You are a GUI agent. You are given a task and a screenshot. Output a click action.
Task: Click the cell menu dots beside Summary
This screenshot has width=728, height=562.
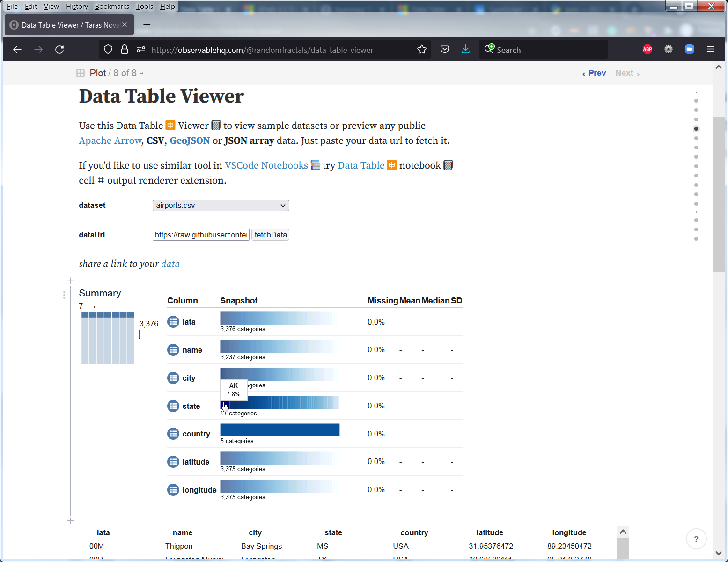(x=64, y=295)
